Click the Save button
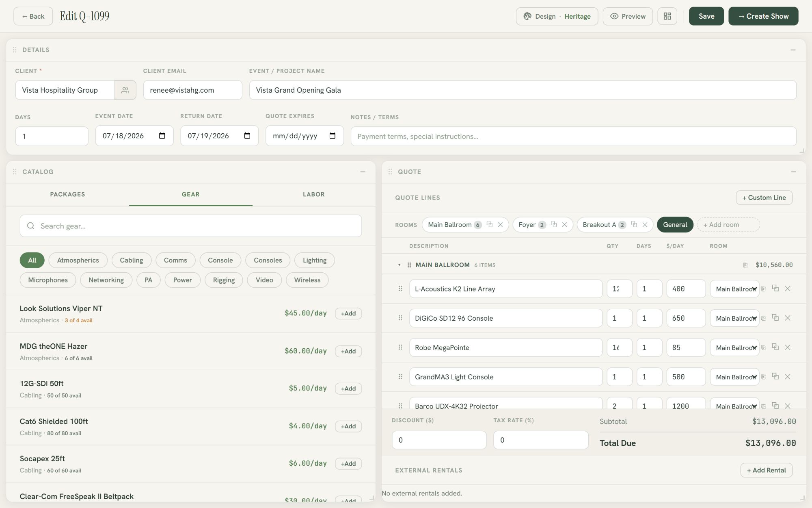This screenshot has width=812, height=508. tap(706, 16)
